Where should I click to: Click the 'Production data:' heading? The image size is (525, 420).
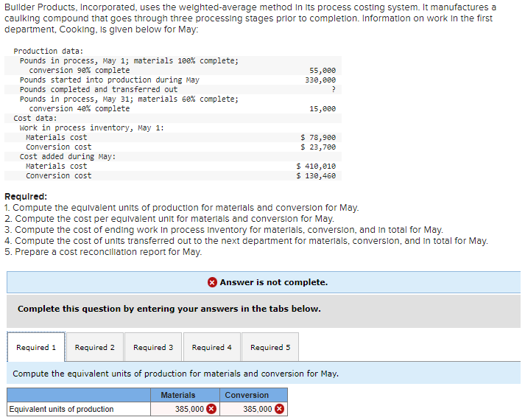coord(48,51)
